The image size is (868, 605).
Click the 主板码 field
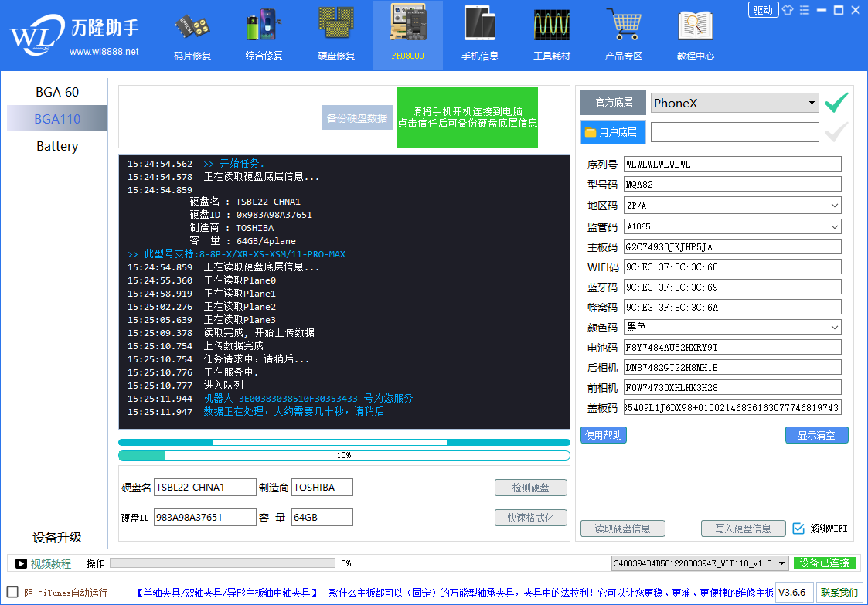[x=733, y=247]
